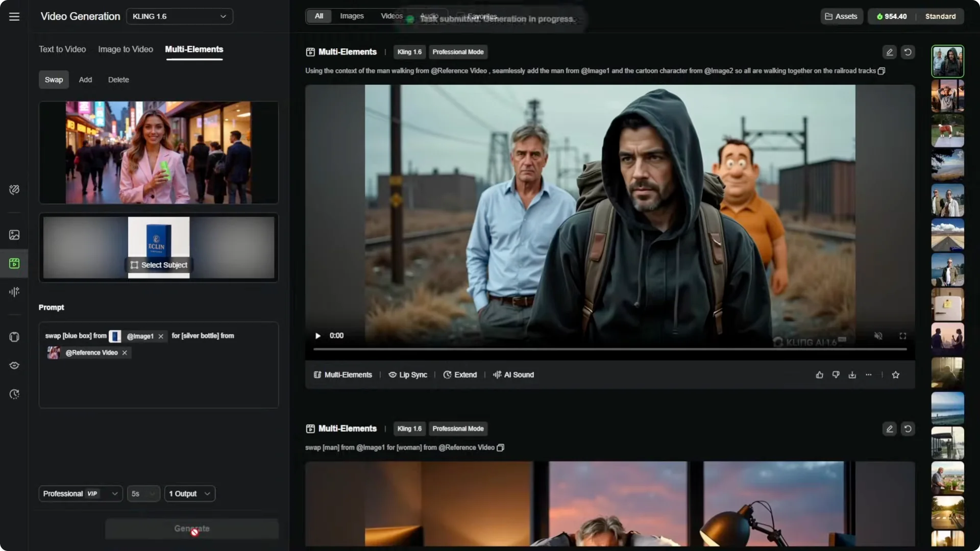Download the generated railroad video
This screenshot has height=551, width=980.
click(852, 374)
